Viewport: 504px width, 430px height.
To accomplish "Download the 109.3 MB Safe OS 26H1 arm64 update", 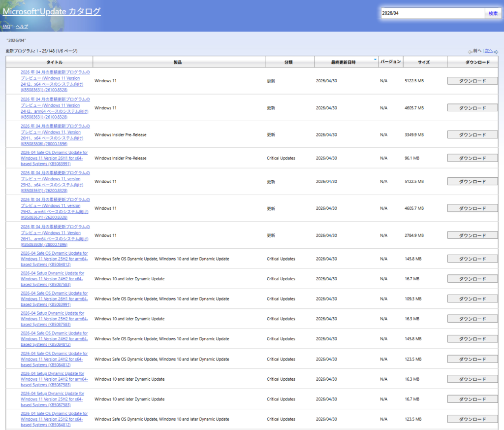I will [472, 299].
